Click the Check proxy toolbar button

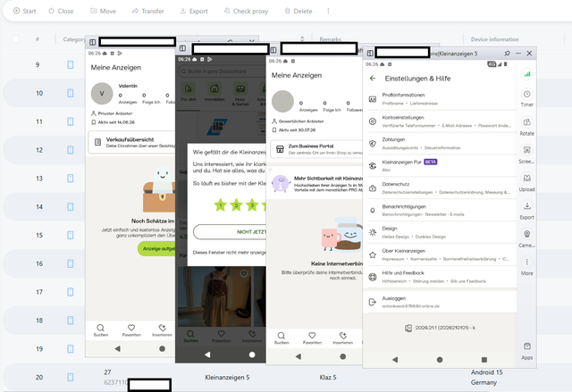[x=246, y=11]
